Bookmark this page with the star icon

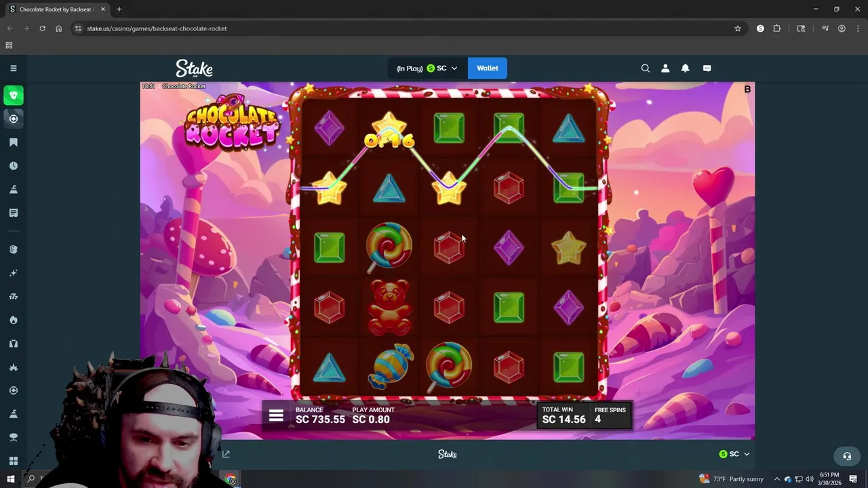738,28
